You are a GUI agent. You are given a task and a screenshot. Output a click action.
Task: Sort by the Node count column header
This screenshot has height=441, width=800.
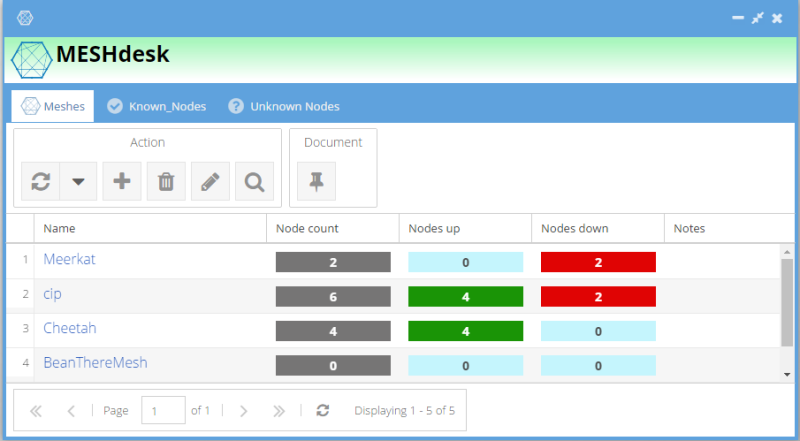click(x=333, y=228)
